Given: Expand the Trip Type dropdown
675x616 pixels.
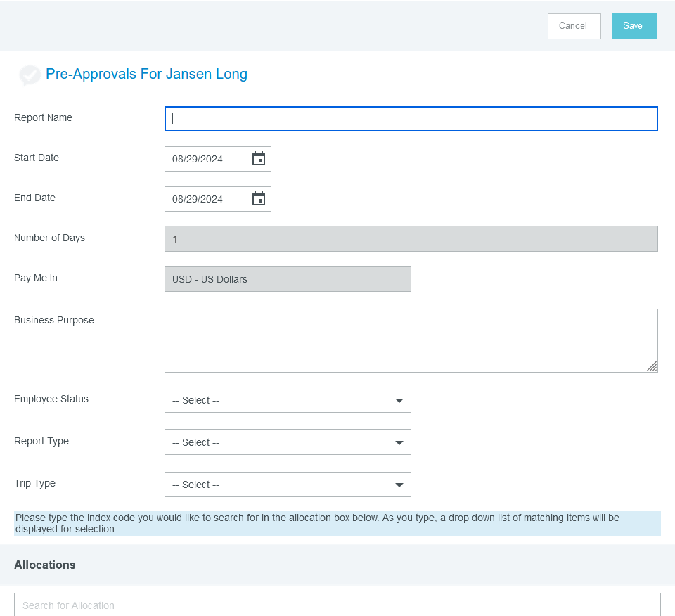Looking at the screenshot, I should pos(288,485).
